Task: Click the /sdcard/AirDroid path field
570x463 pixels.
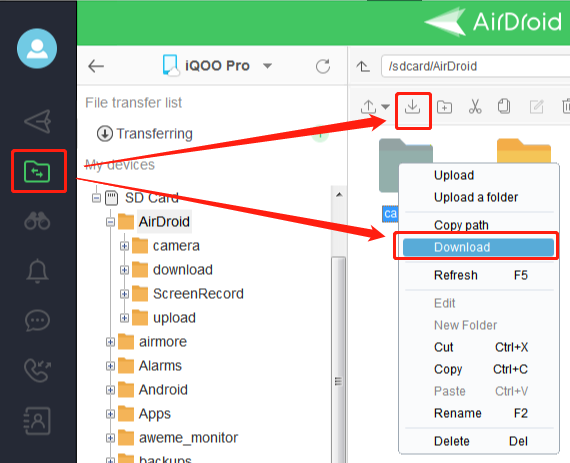Action: point(475,66)
